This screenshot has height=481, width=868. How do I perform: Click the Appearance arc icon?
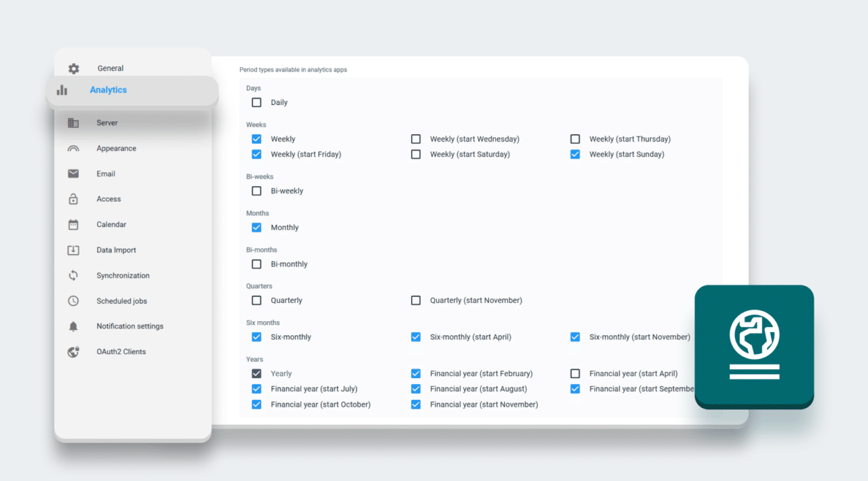[x=73, y=148]
